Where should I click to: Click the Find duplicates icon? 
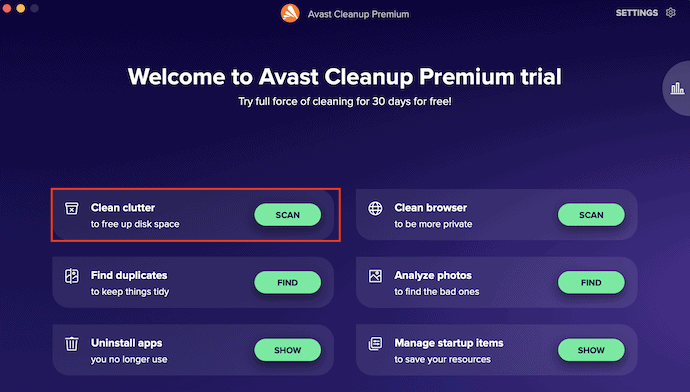click(x=72, y=276)
